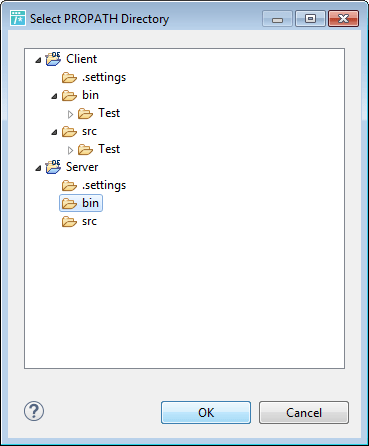Screen dimensions: 369x446
Task: Select the Client project label
Action: click(82, 59)
